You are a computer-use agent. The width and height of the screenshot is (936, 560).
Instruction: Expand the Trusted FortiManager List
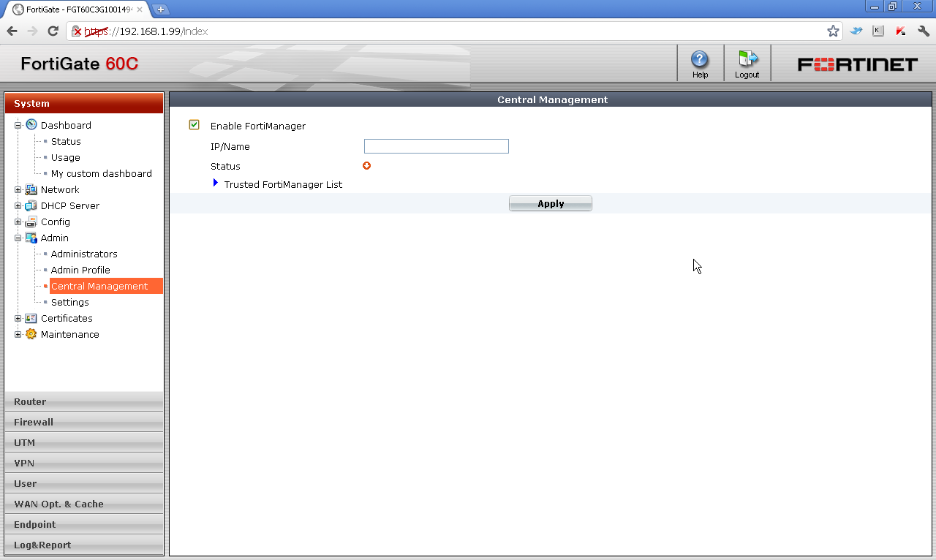point(216,183)
